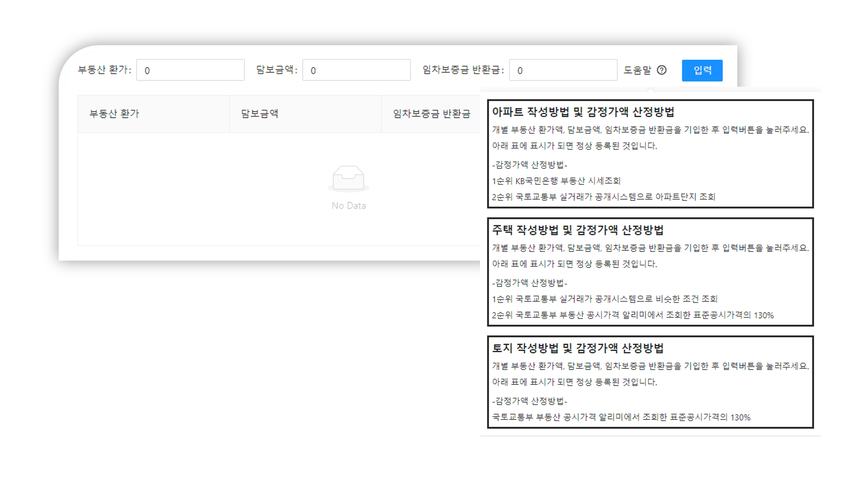Click the 1순위 KB국민은행 부동산 시세조회 line
This screenshot has width=868, height=488.
pos(556,181)
